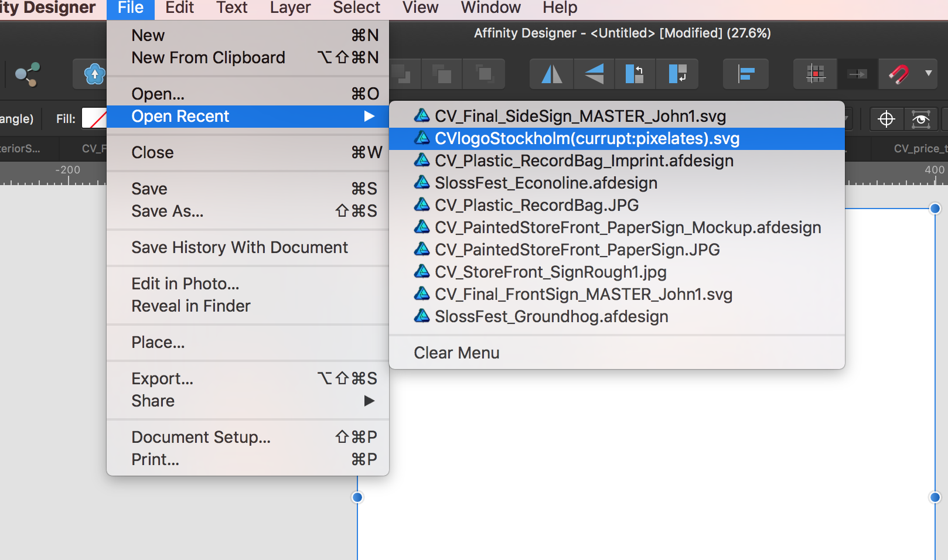Open the Fill color swatch
This screenshot has height=560, width=948.
click(x=94, y=118)
